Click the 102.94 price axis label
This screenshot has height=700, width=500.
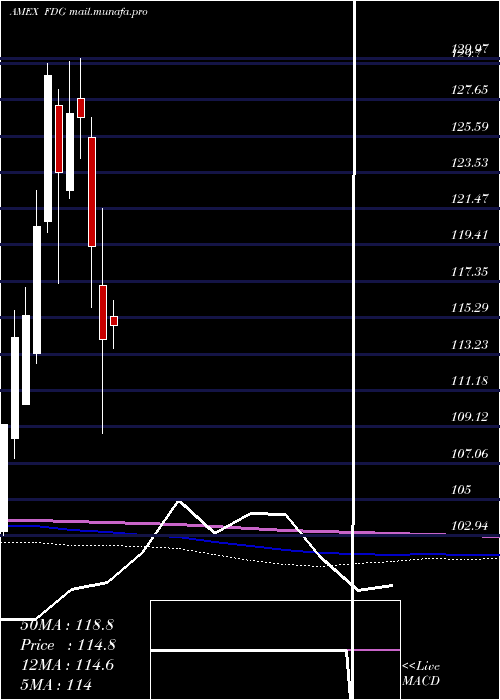coord(470,525)
